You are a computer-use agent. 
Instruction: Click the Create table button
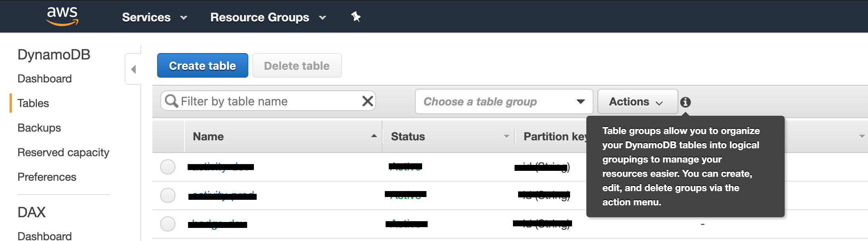point(202,65)
